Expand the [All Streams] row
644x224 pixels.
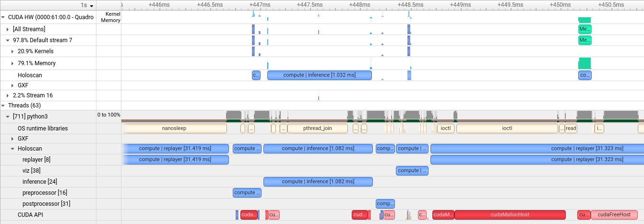pyautogui.click(x=8, y=29)
